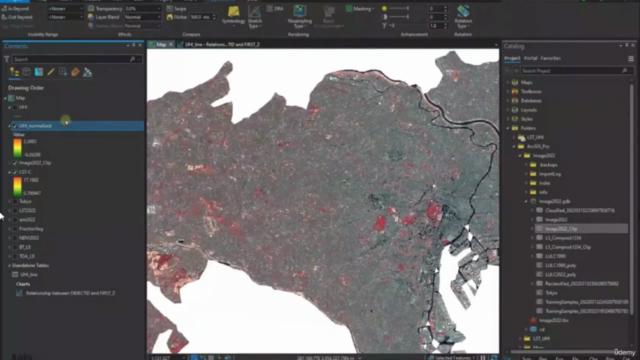This screenshot has height=360, width=640.
Task: Activate the Swipe tool
Action: [177, 9]
